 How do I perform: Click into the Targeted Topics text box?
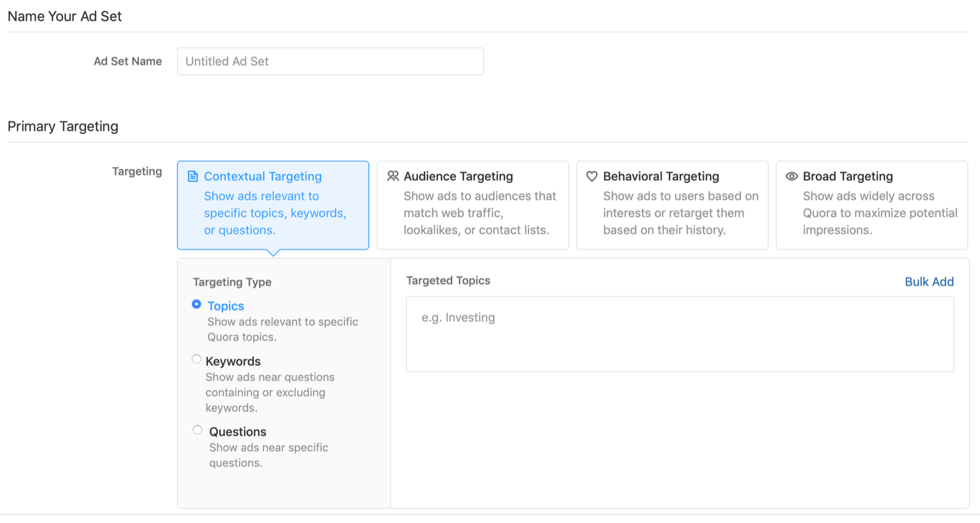[680, 334]
